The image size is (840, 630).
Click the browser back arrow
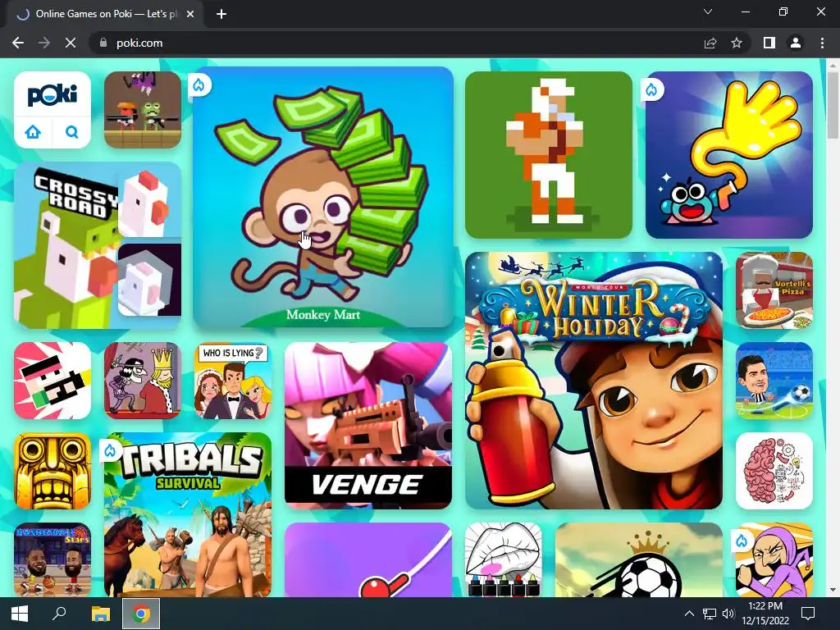point(18,43)
